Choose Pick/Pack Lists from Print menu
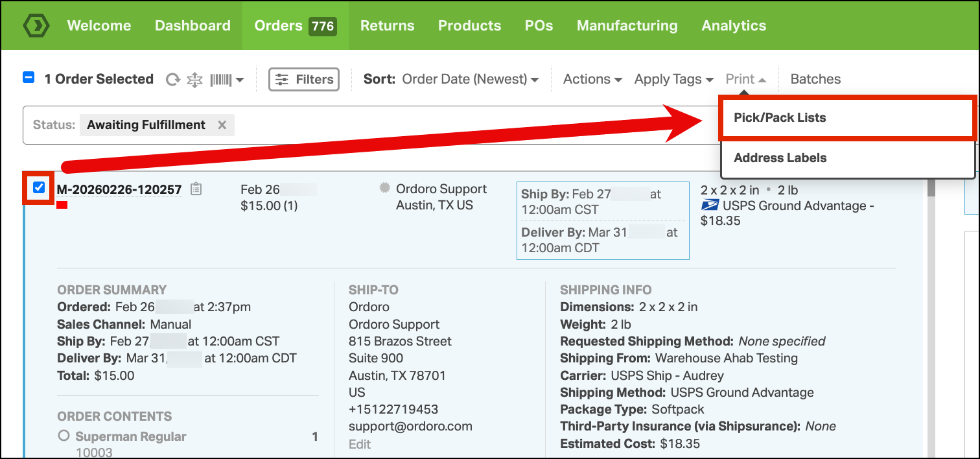The width and height of the screenshot is (980, 459). pyautogui.click(x=847, y=118)
